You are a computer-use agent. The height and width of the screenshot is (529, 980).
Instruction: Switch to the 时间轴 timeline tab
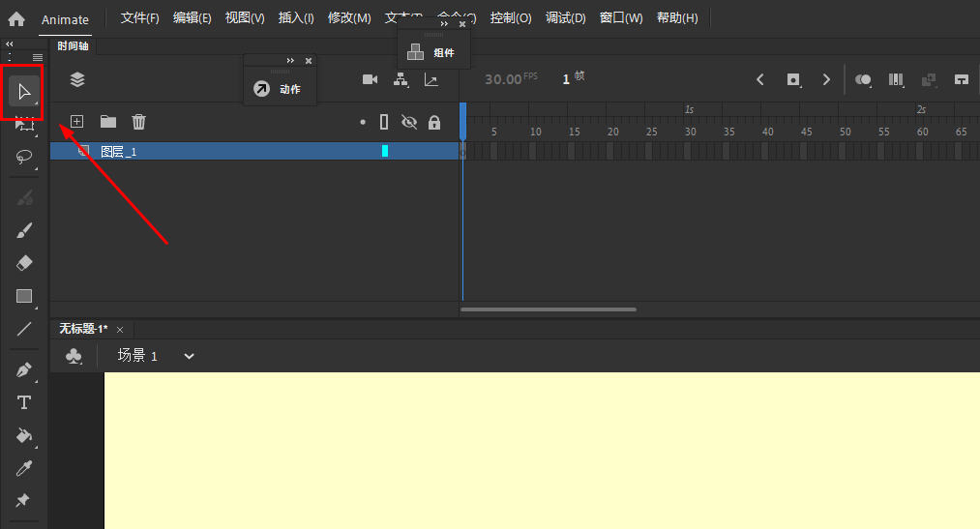tap(74, 45)
